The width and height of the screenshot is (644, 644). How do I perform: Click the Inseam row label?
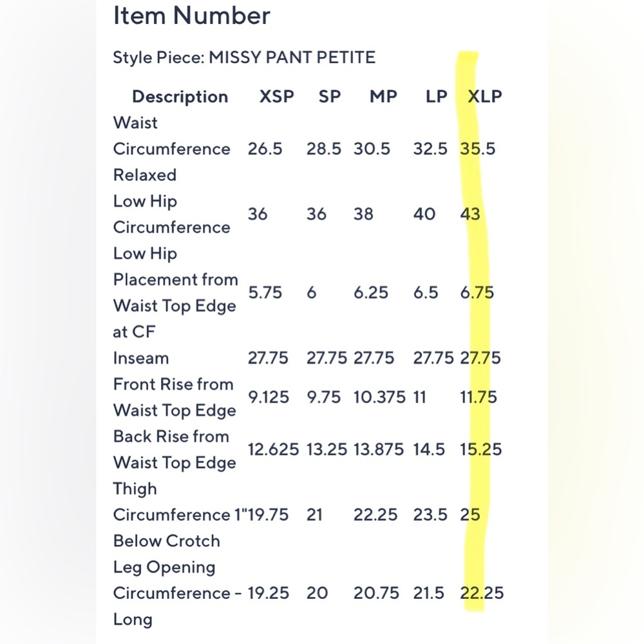coord(141,358)
